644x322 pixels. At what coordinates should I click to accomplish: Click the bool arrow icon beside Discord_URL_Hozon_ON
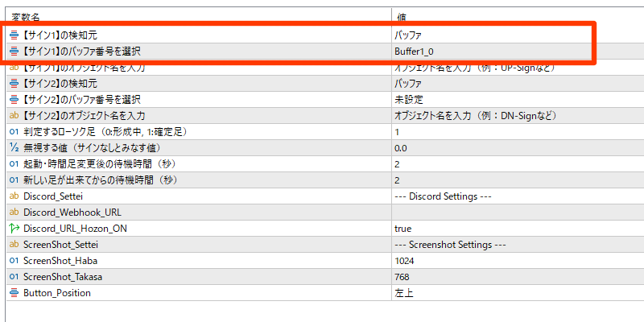click(x=14, y=229)
